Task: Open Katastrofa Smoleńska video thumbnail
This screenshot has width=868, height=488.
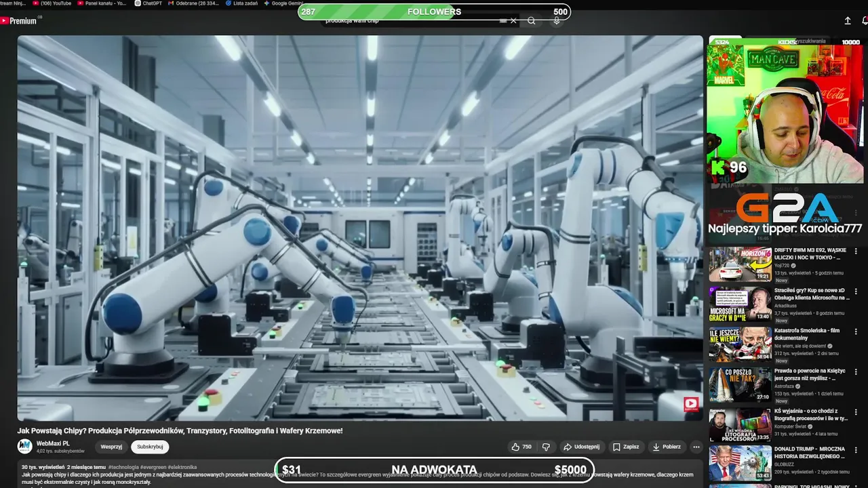Action: point(740,344)
